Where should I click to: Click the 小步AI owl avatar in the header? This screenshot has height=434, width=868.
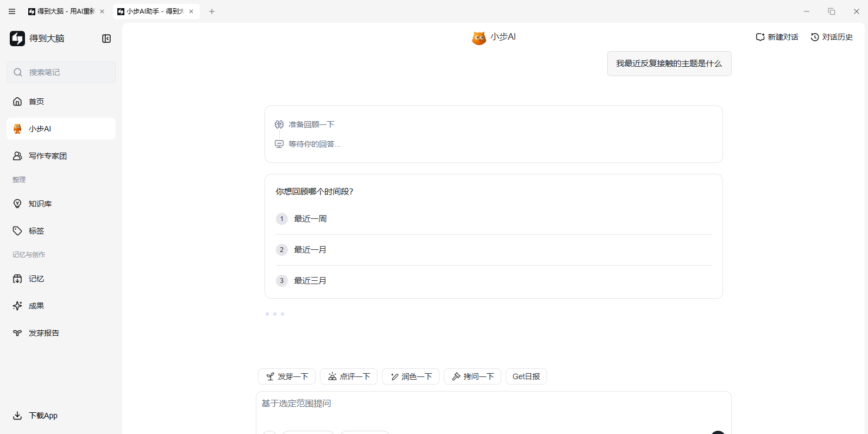point(479,37)
